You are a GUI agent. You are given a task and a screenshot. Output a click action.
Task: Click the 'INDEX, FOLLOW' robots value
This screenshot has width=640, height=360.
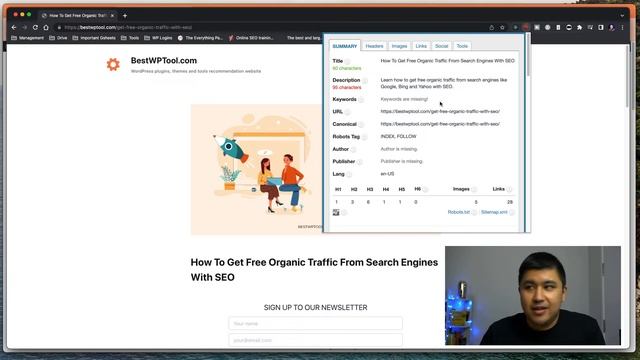(x=398, y=136)
